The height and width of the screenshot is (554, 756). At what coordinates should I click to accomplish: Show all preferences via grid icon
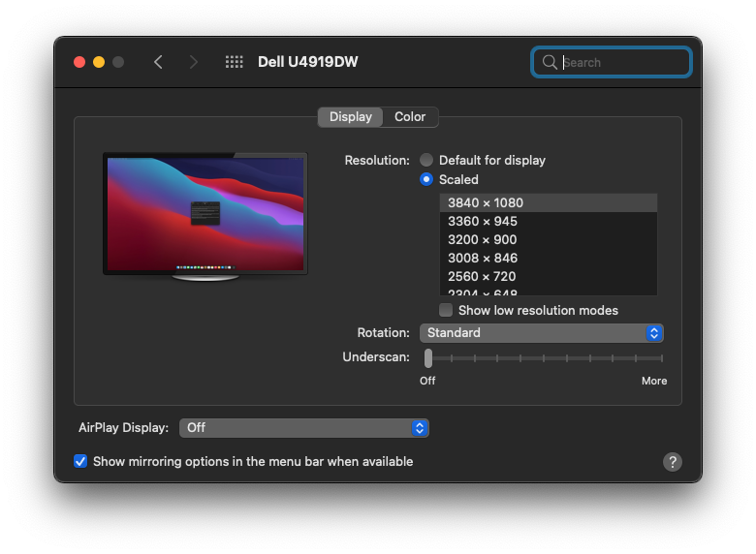point(235,62)
